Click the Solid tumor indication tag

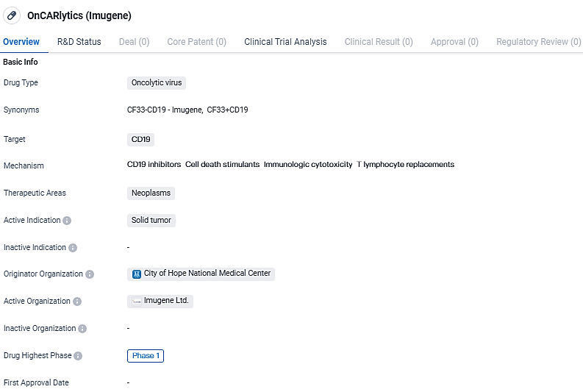[151, 220]
